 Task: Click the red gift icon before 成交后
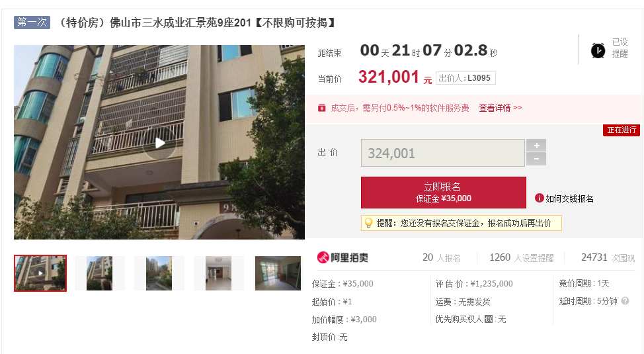(x=321, y=108)
